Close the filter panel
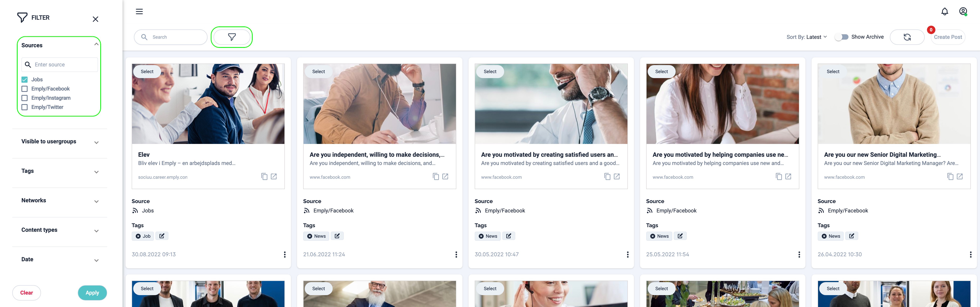Image resolution: width=980 pixels, height=307 pixels. coord(96,19)
